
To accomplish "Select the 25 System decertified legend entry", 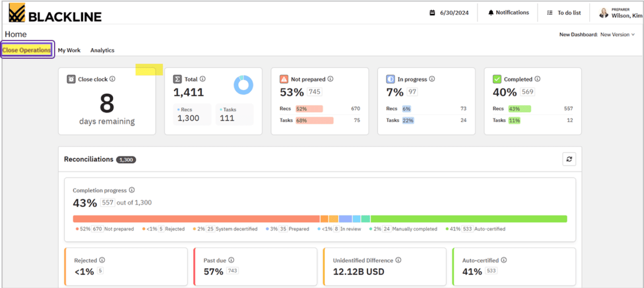I will coord(225,229).
